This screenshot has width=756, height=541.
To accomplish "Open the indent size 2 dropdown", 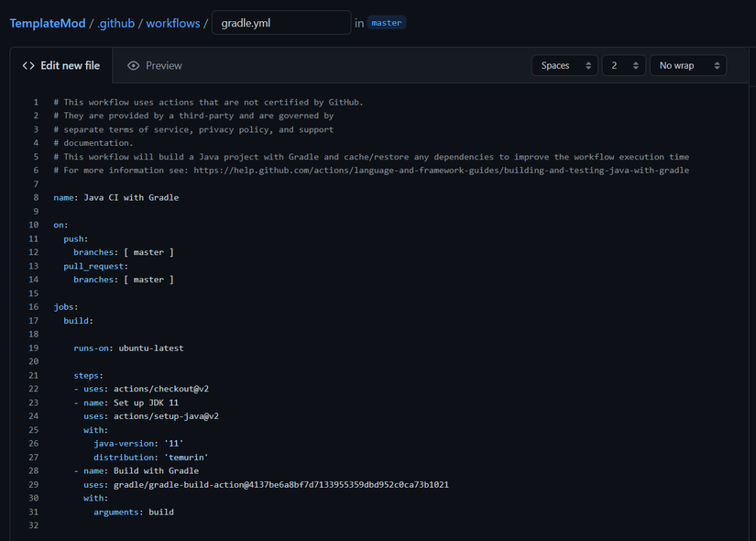I will (x=624, y=66).
